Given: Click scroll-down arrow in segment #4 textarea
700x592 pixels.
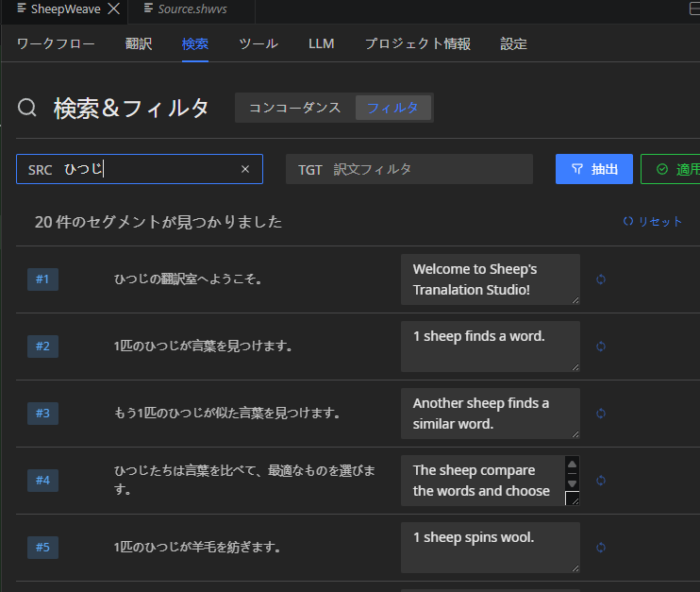Looking at the screenshot, I should coord(572,483).
